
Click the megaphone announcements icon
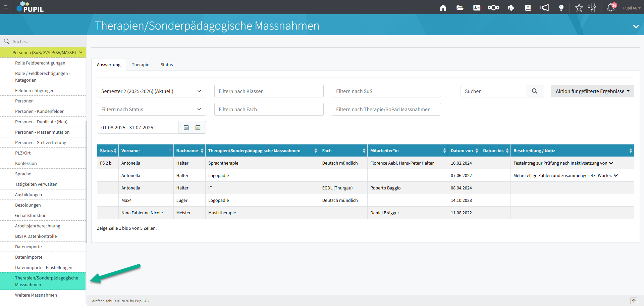544,8
